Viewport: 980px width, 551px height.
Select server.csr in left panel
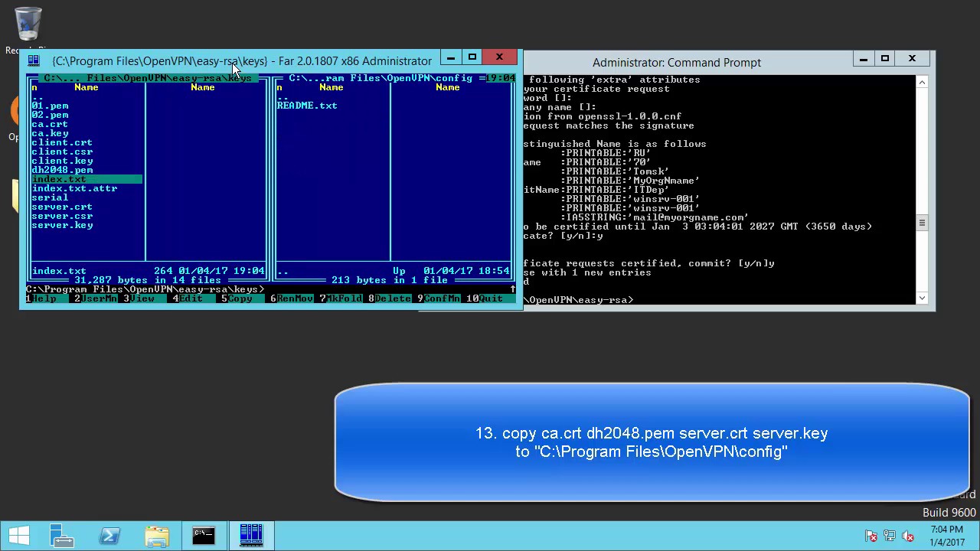coord(62,216)
